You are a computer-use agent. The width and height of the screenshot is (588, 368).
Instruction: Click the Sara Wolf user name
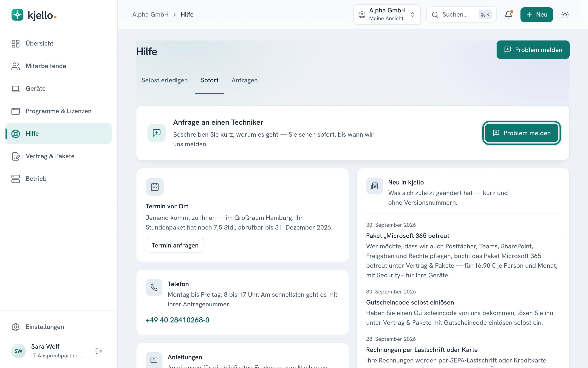click(45, 346)
